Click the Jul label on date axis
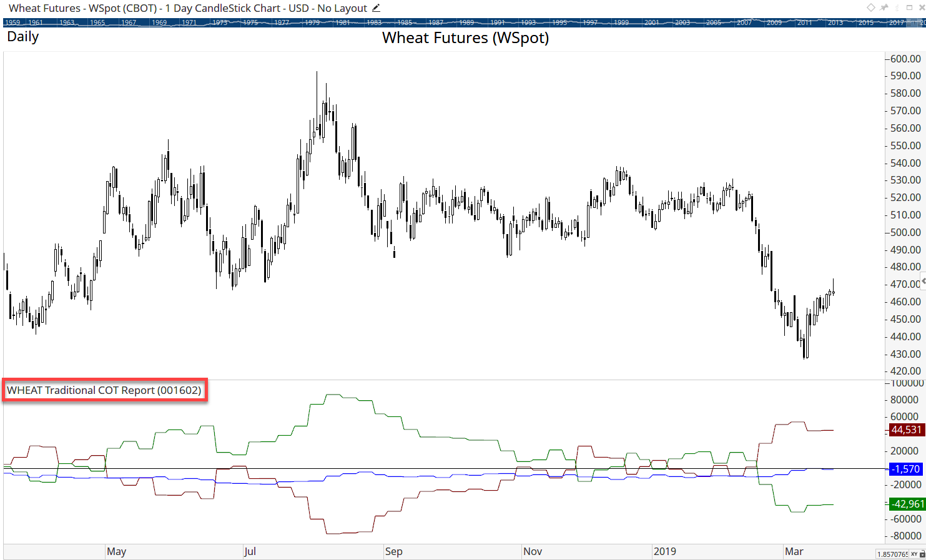The height and width of the screenshot is (560, 926). click(250, 551)
